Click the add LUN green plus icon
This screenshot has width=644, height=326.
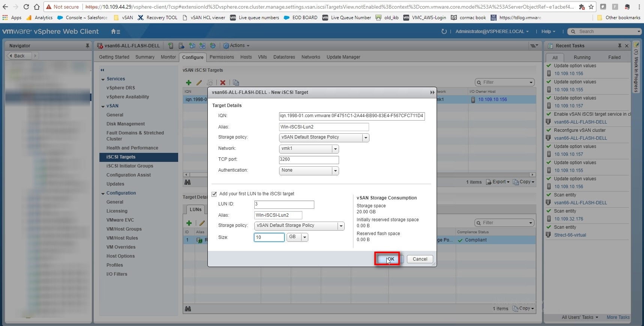coord(189,223)
